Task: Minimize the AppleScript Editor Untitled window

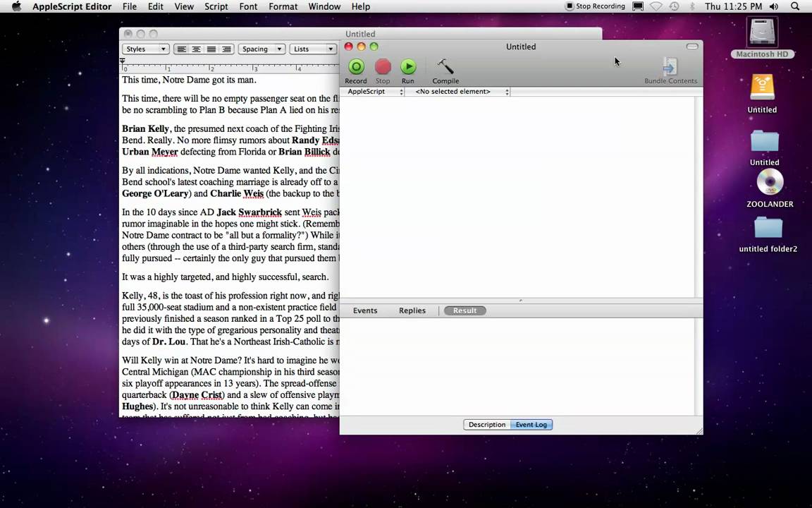Action: (x=361, y=47)
